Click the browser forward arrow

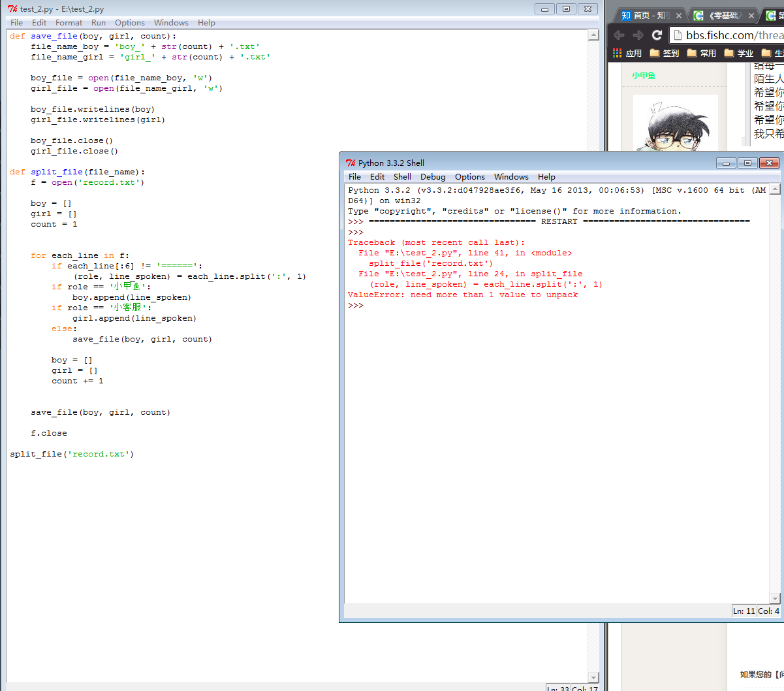pyautogui.click(x=638, y=35)
